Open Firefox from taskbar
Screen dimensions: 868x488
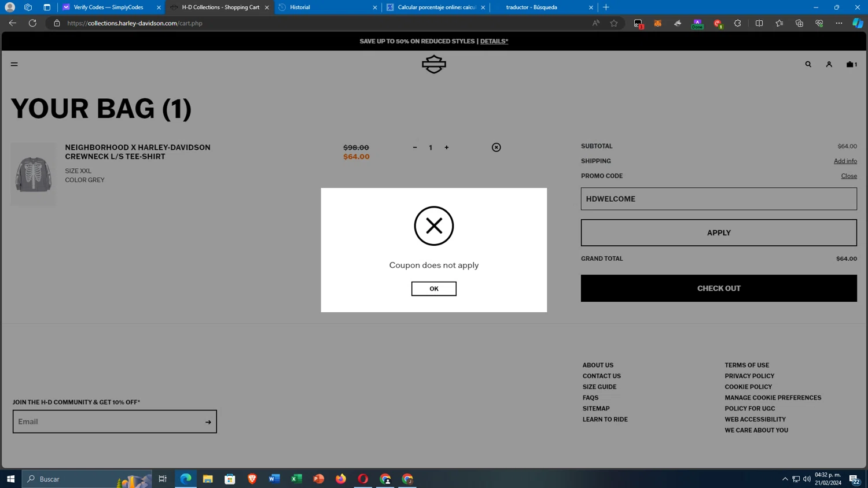tap(341, 479)
